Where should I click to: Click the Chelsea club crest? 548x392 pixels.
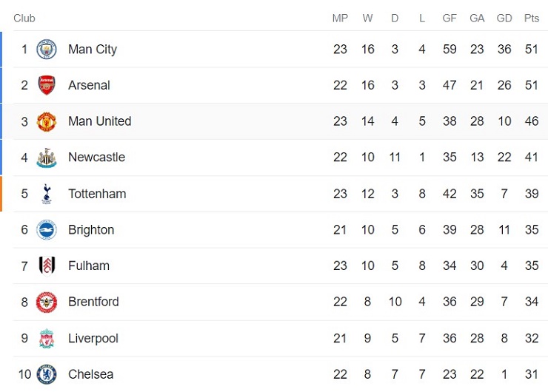coord(47,374)
